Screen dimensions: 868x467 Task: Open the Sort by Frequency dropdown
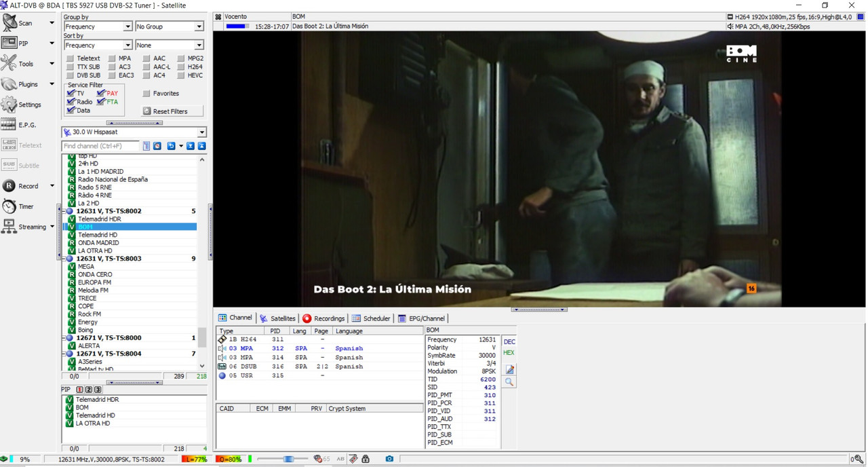pyautogui.click(x=98, y=45)
